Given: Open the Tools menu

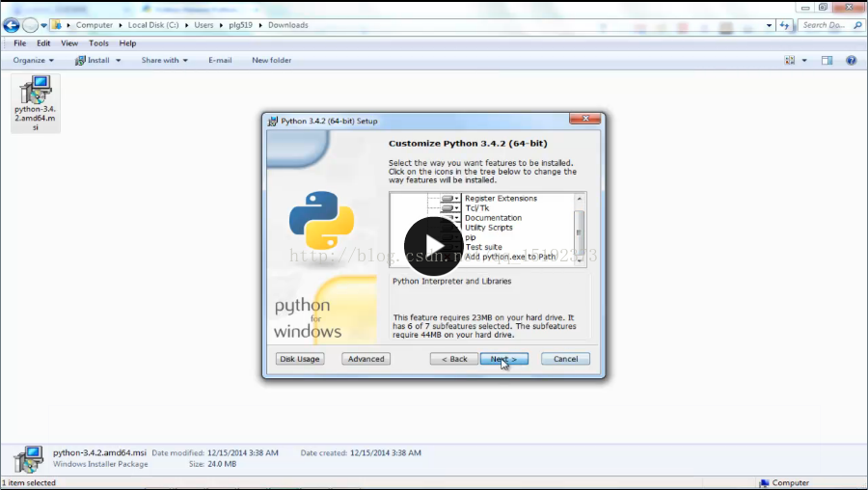Looking at the screenshot, I should point(98,43).
